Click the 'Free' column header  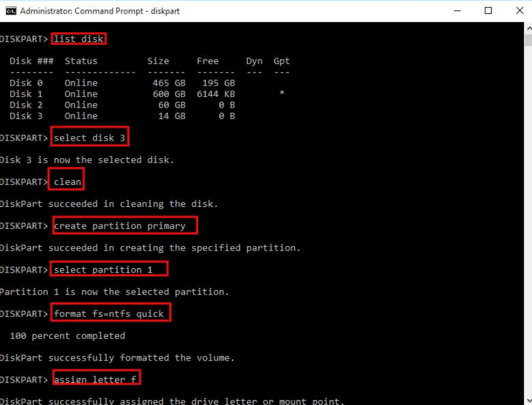tap(208, 61)
